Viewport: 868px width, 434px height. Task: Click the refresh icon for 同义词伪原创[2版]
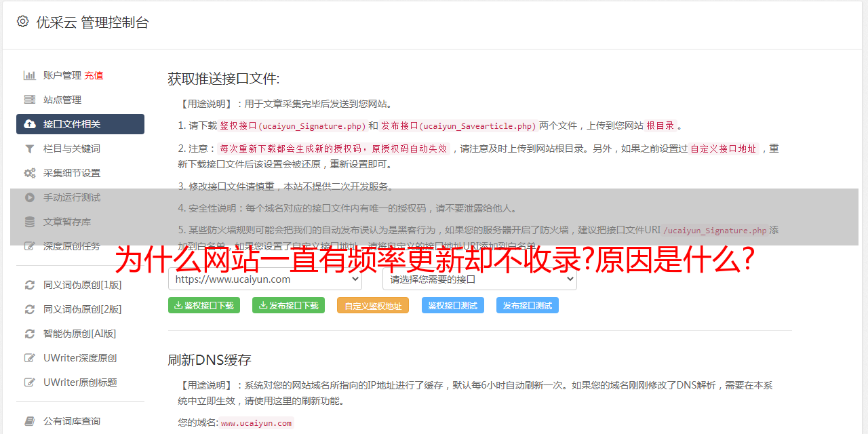point(30,309)
